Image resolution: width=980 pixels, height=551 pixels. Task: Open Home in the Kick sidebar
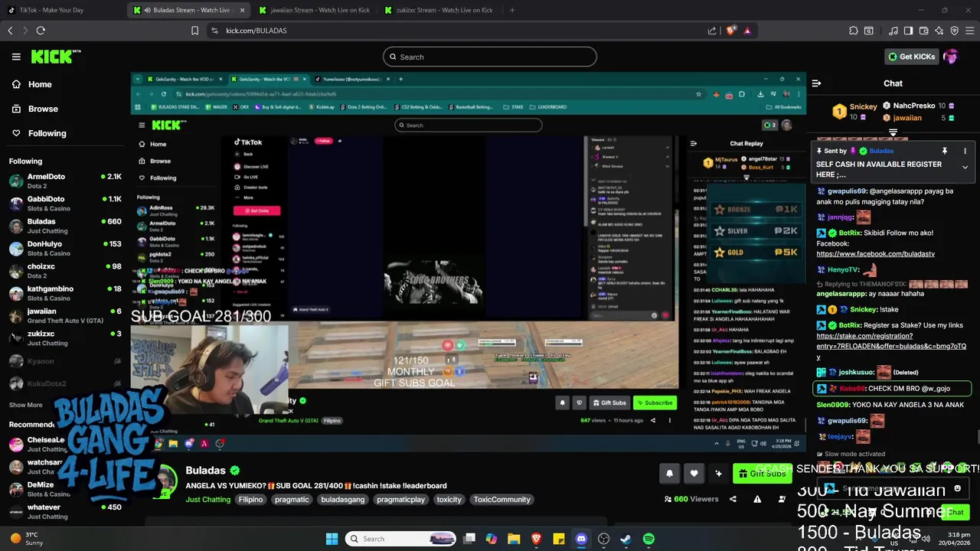(31, 84)
